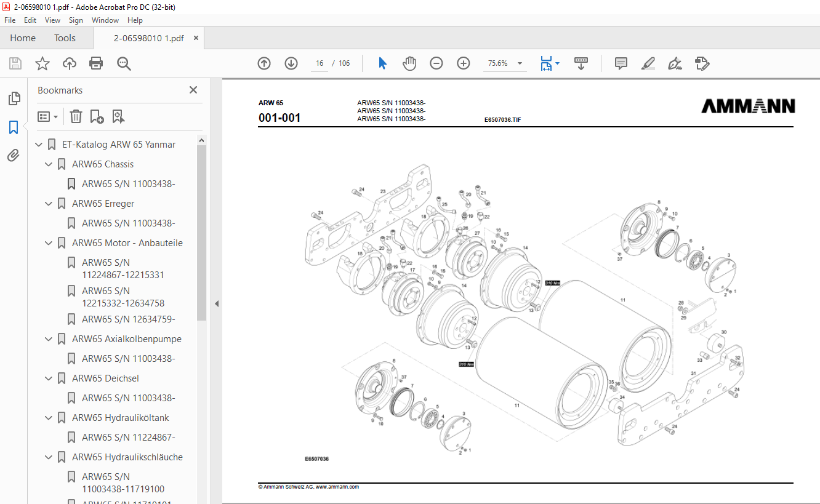Collapse the ARW65 Deichsel bookmark

point(49,378)
